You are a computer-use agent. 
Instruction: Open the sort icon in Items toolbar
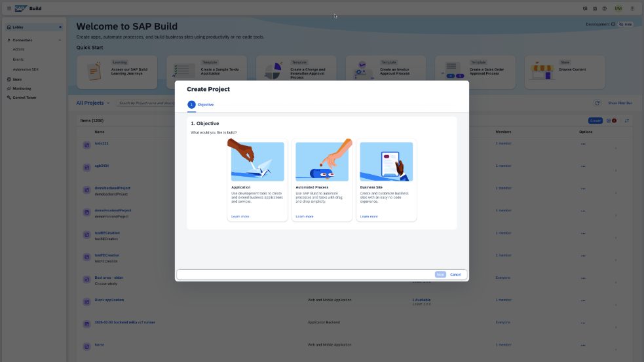tap(627, 120)
